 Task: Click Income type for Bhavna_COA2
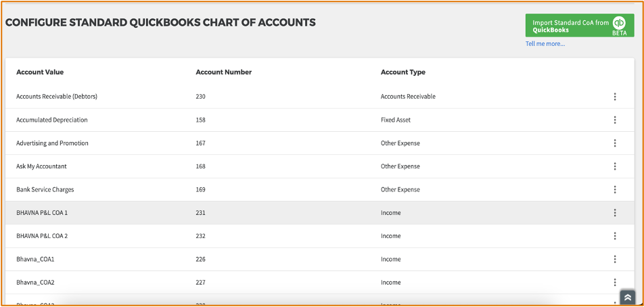click(390, 283)
